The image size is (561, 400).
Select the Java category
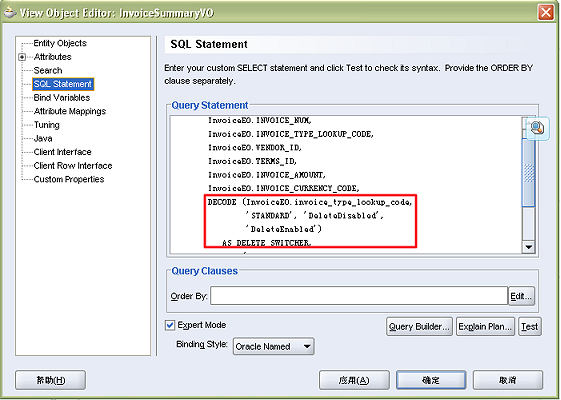point(43,138)
